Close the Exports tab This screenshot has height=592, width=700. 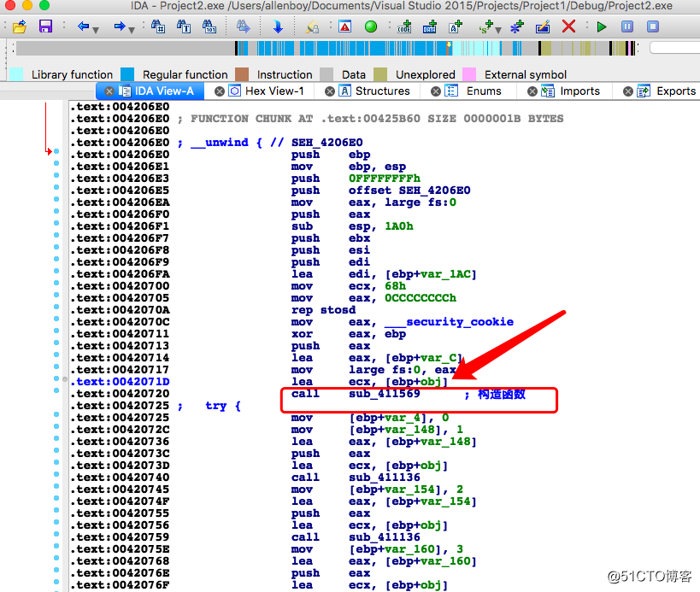pos(627,91)
